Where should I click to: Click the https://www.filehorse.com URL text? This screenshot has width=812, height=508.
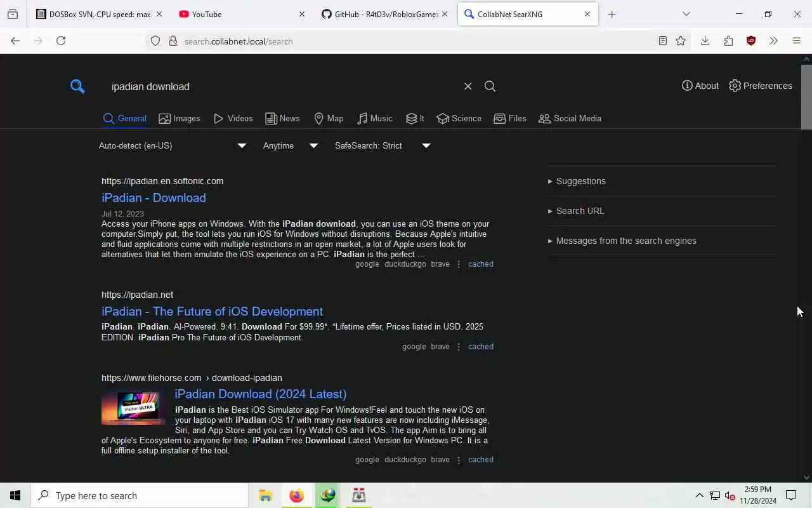(x=151, y=378)
